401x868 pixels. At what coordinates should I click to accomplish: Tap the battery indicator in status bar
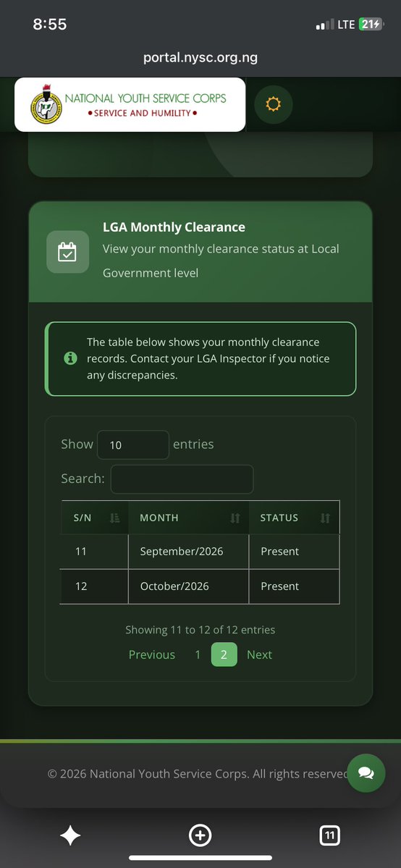371,25
